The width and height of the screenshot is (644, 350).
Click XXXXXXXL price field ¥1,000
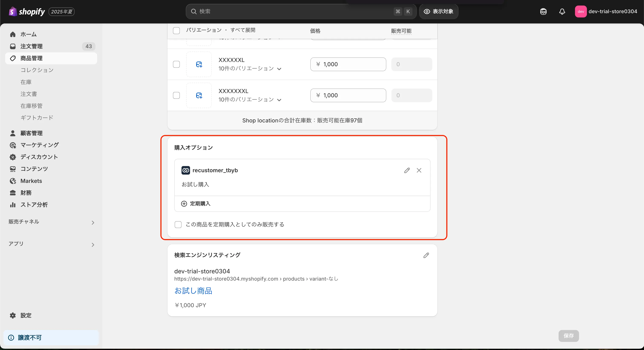pyautogui.click(x=348, y=95)
